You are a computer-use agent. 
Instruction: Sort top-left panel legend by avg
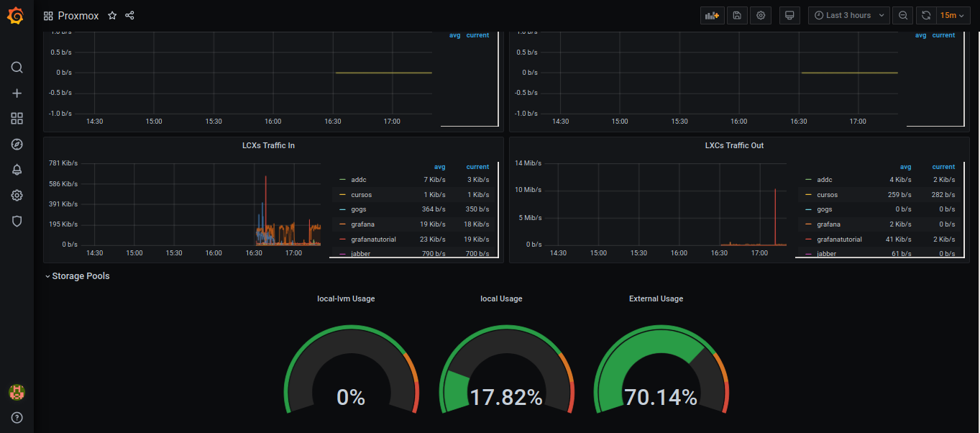point(454,35)
